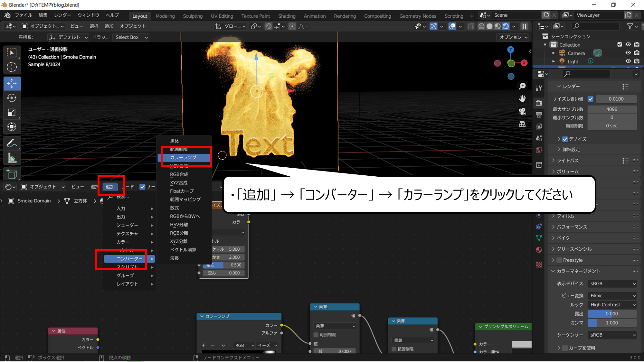Adjust the 粗さ 0.500 slider in noise node
644x362 pixels.
[x=224, y=265]
